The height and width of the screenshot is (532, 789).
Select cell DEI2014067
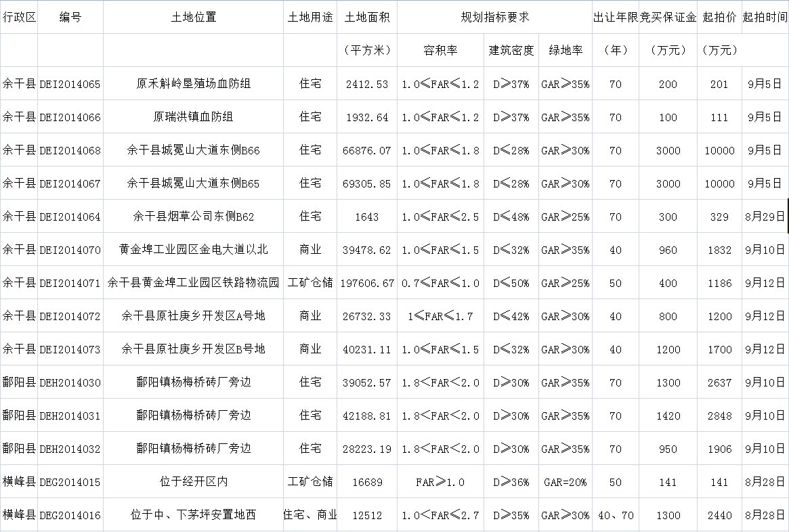point(70,183)
